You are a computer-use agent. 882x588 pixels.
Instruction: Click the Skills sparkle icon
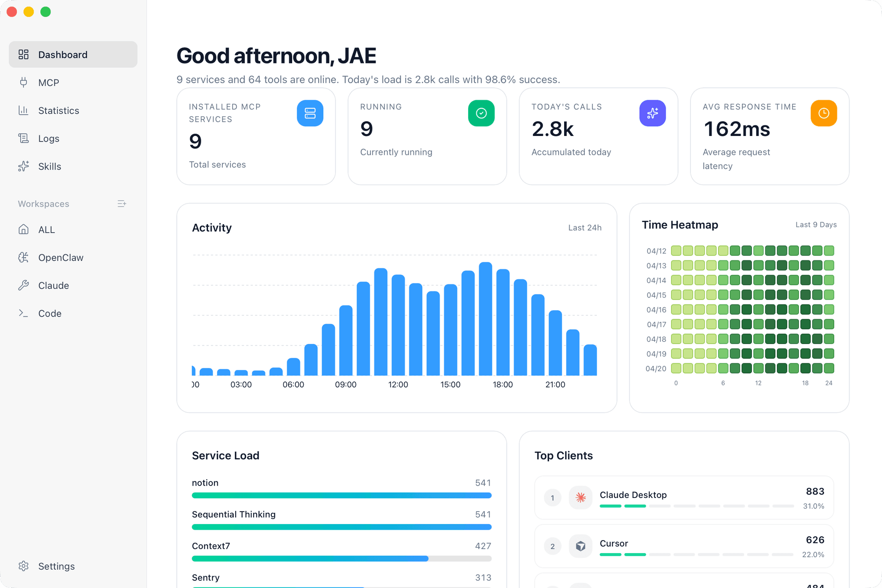23,167
